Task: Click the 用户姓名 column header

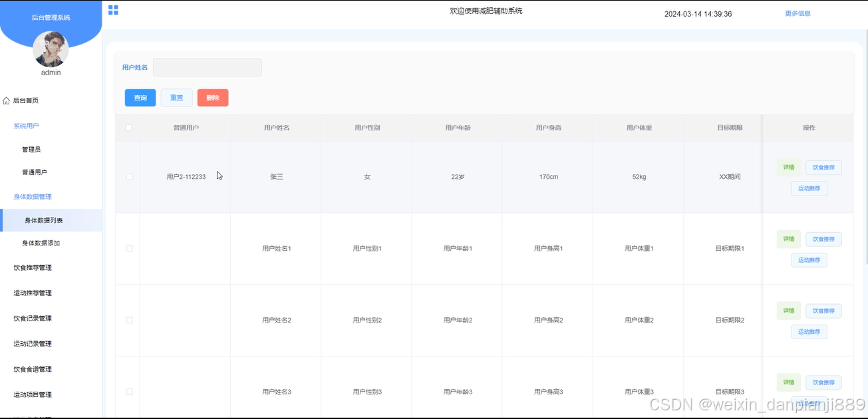Action: [277, 128]
